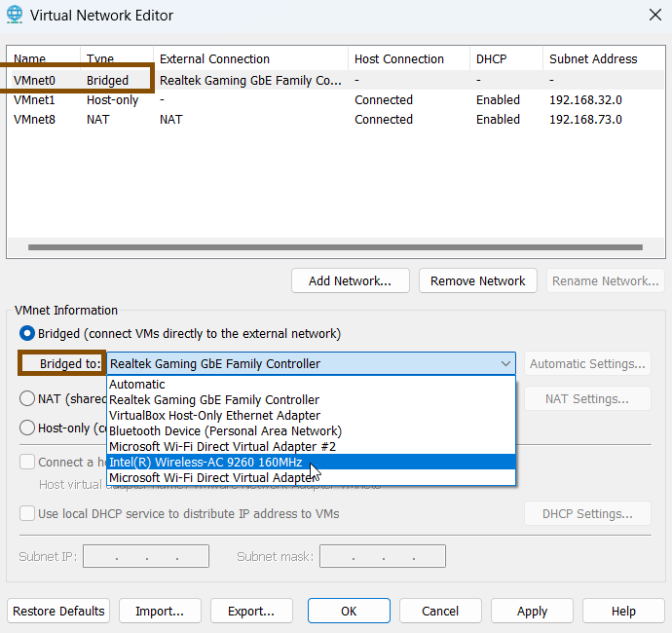The height and width of the screenshot is (633, 672).
Task: Click the Subnet Address column header
Action: pyautogui.click(x=604, y=58)
